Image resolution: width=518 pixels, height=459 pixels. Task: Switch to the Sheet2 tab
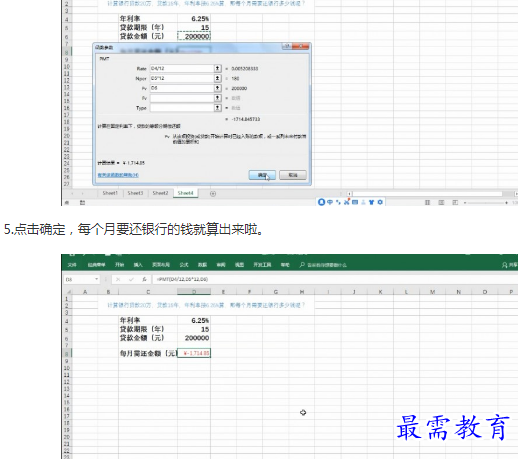(160, 193)
